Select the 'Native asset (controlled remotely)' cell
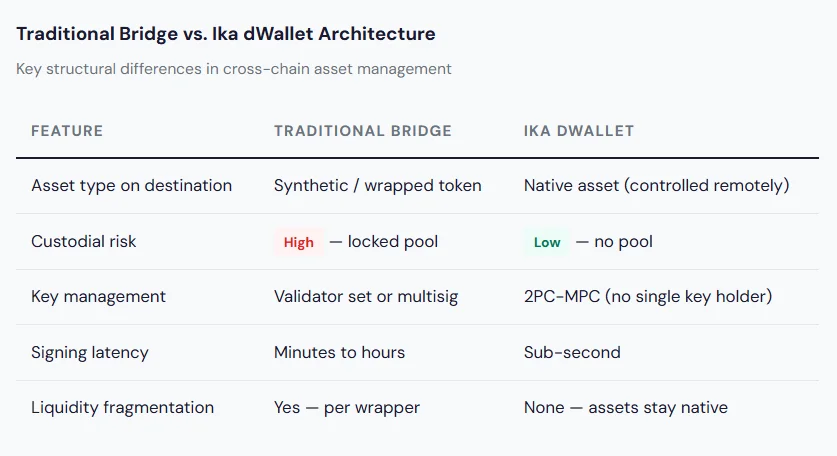The height and width of the screenshot is (456, 837). (656, 186)
